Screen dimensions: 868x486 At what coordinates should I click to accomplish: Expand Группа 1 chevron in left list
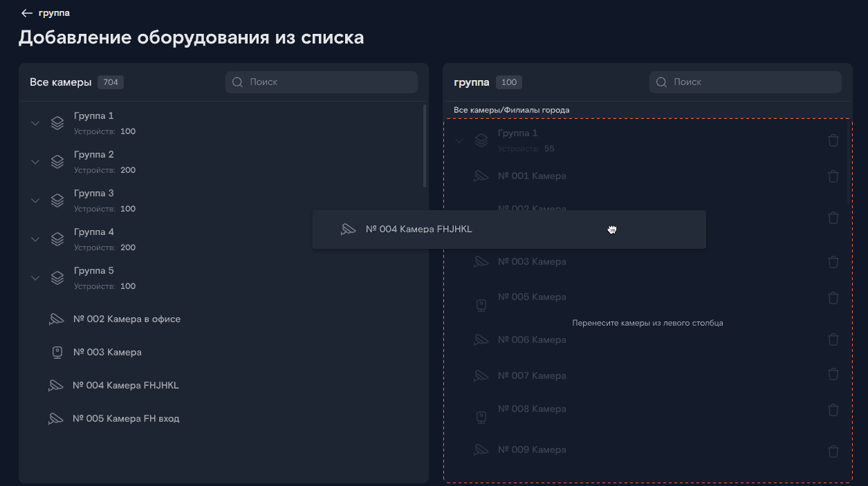pyautogui.click(x=35, y=123)
